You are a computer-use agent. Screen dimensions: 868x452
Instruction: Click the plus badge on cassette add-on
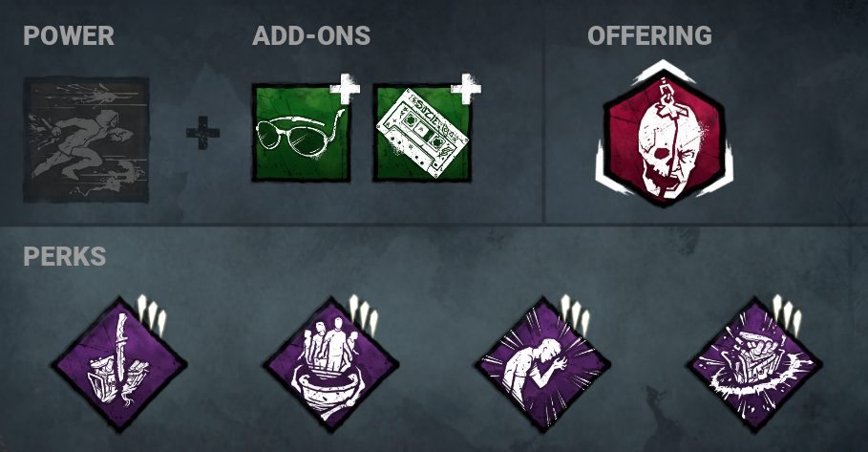point(466,89)
